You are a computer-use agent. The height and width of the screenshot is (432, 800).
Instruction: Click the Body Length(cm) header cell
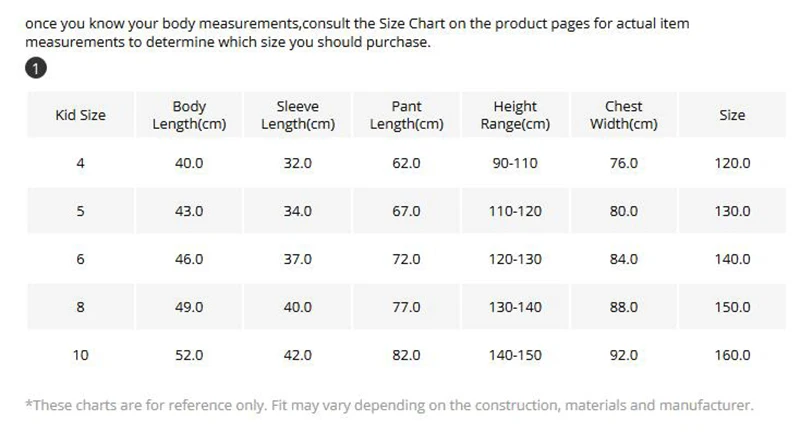coord(189,115)
